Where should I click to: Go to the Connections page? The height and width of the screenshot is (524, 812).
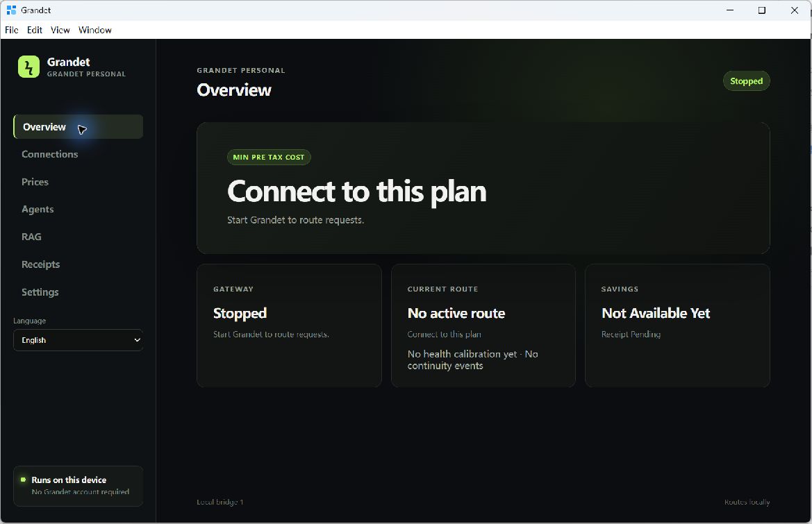(50, 154)
